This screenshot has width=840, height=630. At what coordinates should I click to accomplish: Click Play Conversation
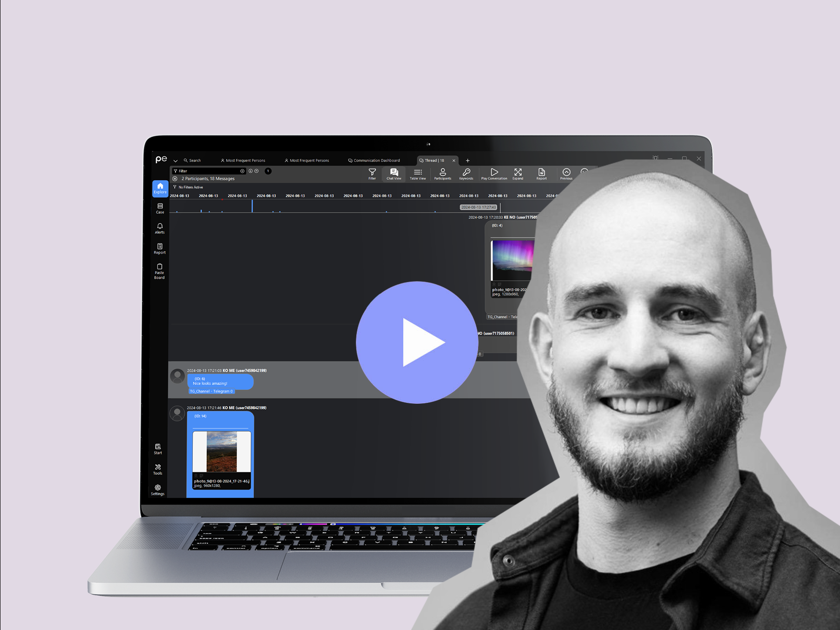[x=494, y=174]
